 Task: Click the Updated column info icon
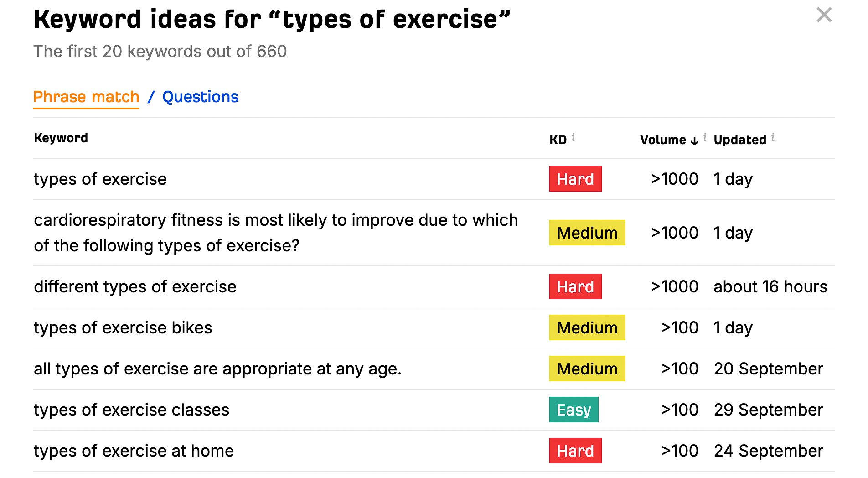[773, 137]
